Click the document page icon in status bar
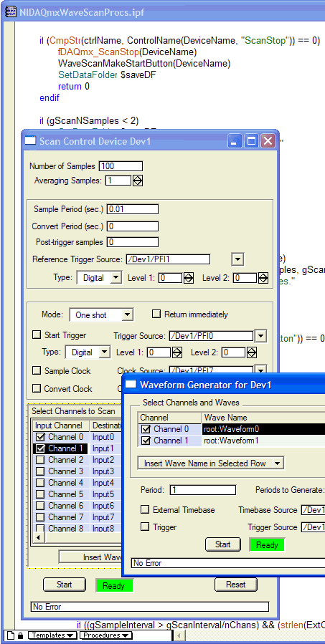 click(x=11, y=635)
